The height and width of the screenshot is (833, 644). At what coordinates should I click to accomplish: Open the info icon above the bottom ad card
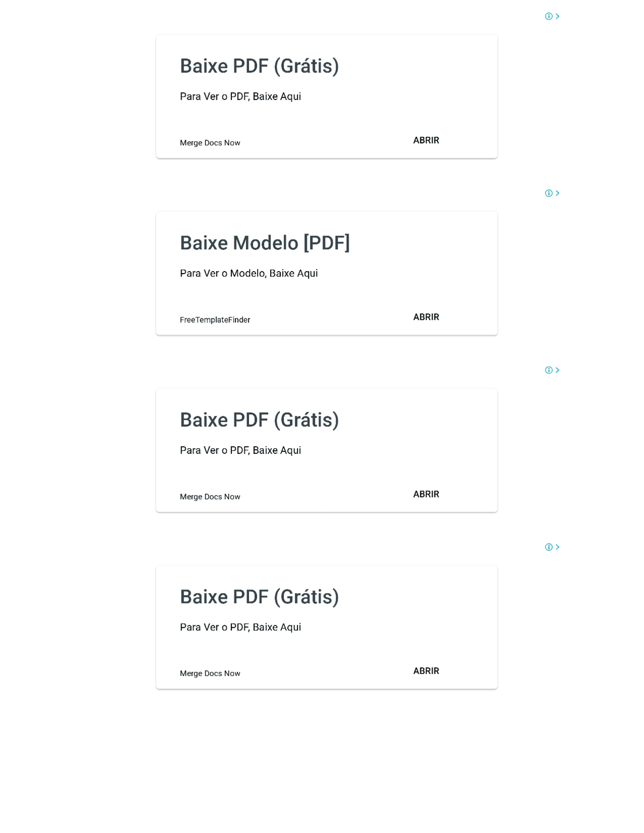coord(548,547)
